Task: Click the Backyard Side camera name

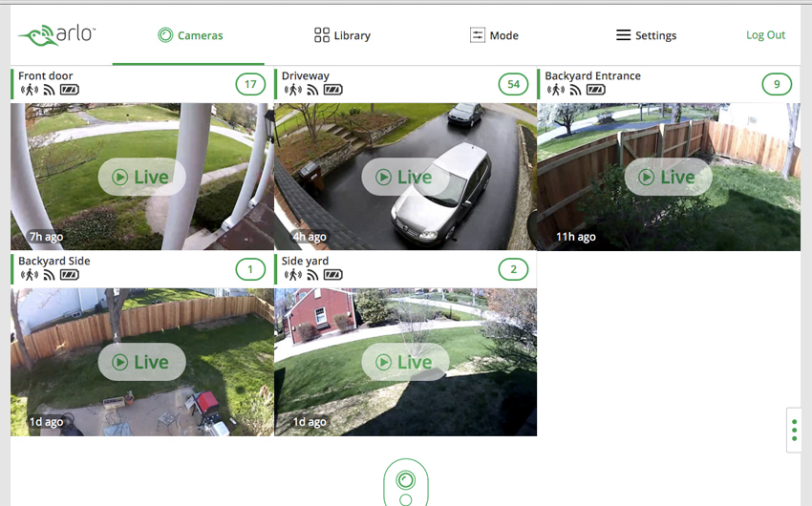Action: point(54,261)
